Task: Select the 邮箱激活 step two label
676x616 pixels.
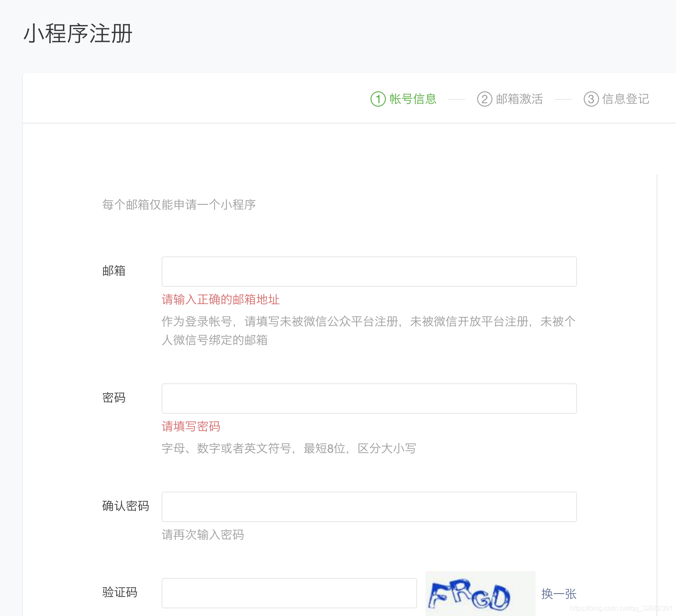Action: (519, 99)
